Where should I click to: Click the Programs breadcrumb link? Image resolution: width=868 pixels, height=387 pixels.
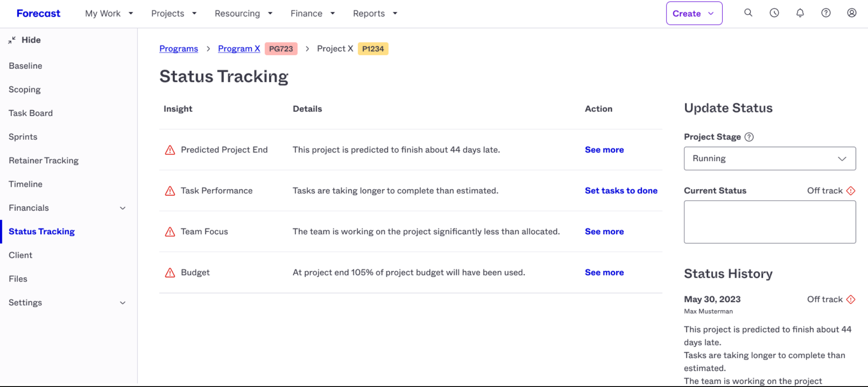179,49
